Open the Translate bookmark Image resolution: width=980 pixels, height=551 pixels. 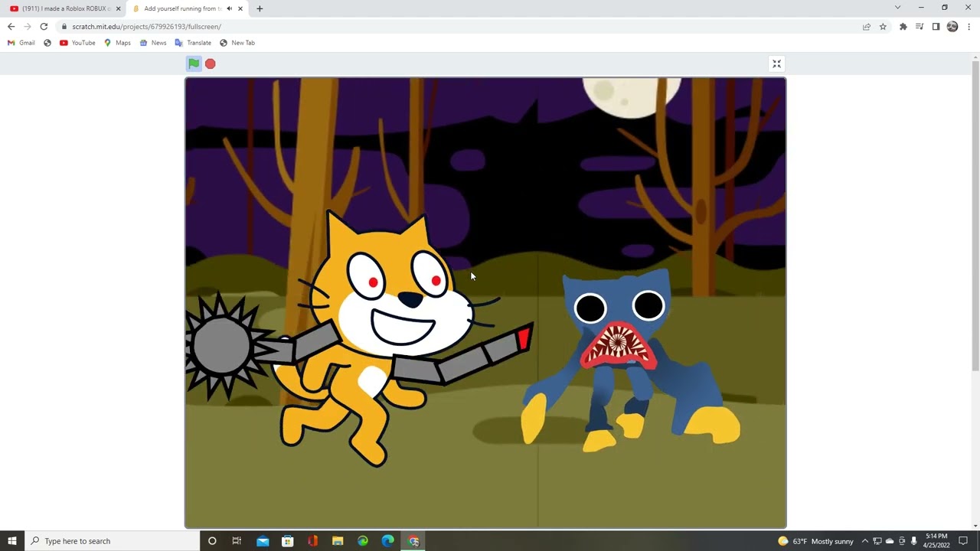click(193, 43)
